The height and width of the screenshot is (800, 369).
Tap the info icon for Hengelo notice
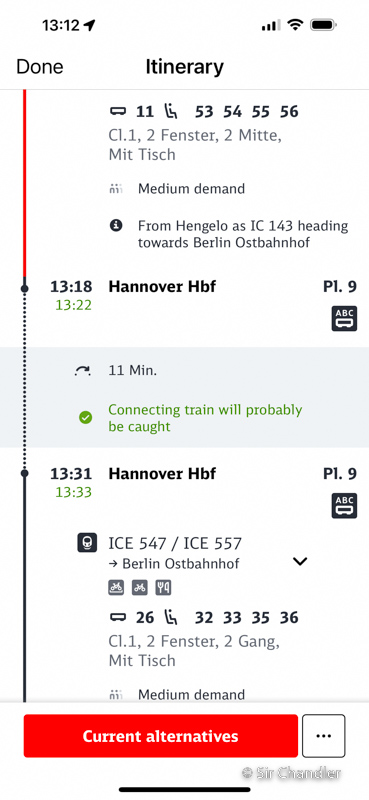click(116, 226)
